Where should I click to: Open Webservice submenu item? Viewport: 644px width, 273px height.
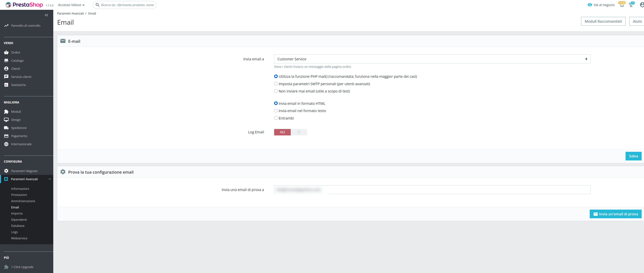tap(19, 238)
